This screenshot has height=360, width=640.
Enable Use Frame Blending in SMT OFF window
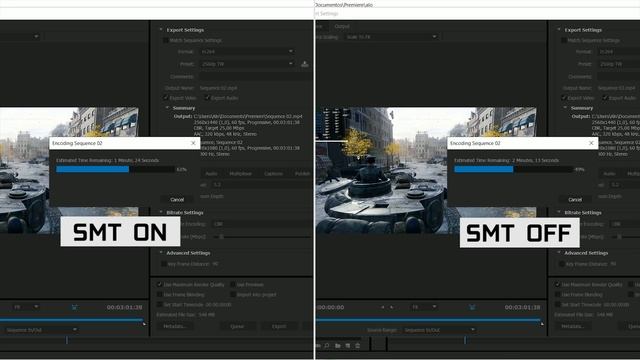pyautogui.click(x=557, y=294)
